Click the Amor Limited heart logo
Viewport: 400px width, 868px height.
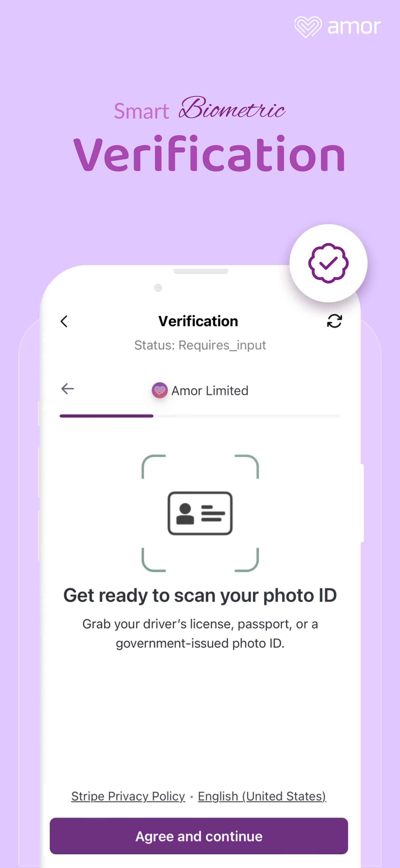160,390
